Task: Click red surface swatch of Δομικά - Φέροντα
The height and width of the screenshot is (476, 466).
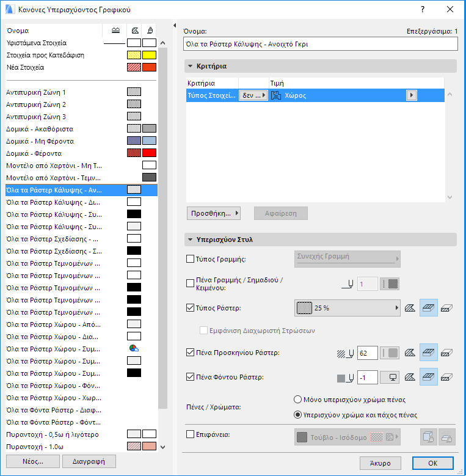Action: click(x=149, y=153)
